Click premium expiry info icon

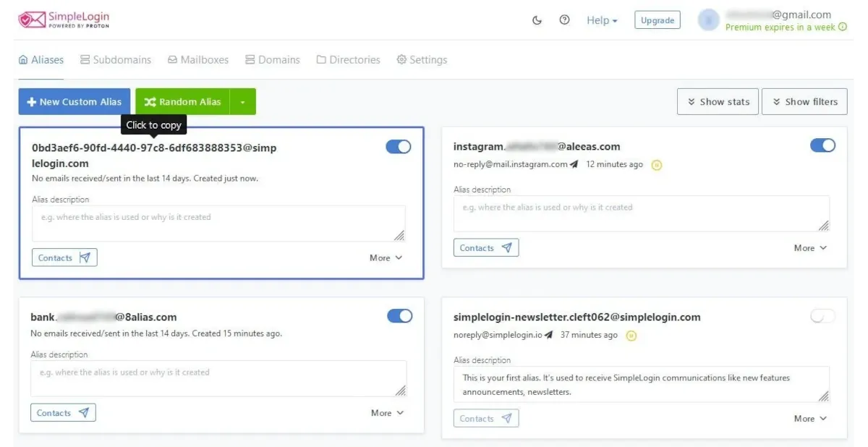tap(842, 27)
